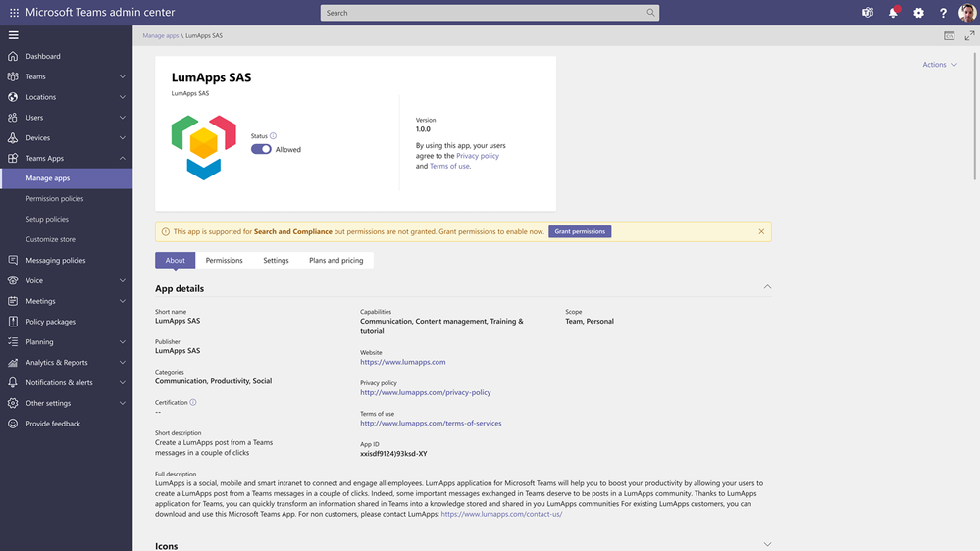
Task: Expand the Devices menu chevron
Action: coord(123,138)
